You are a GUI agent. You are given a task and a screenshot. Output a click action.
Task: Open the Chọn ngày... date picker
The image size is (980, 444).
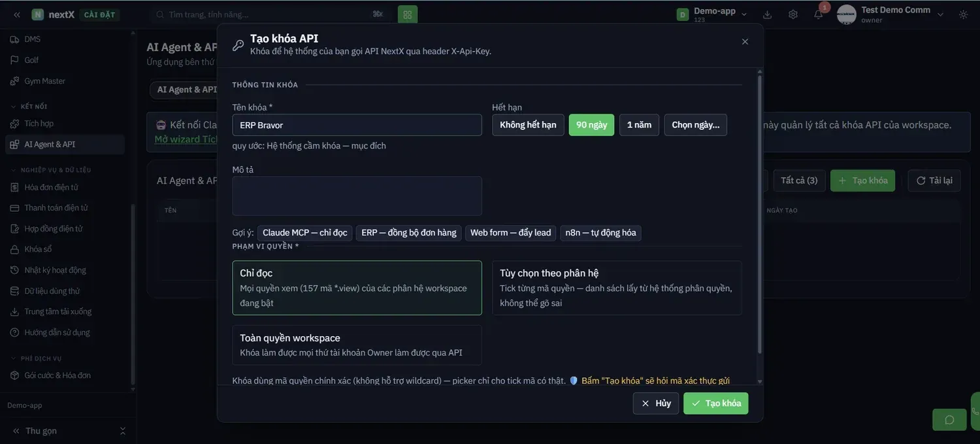click(696, 125)
